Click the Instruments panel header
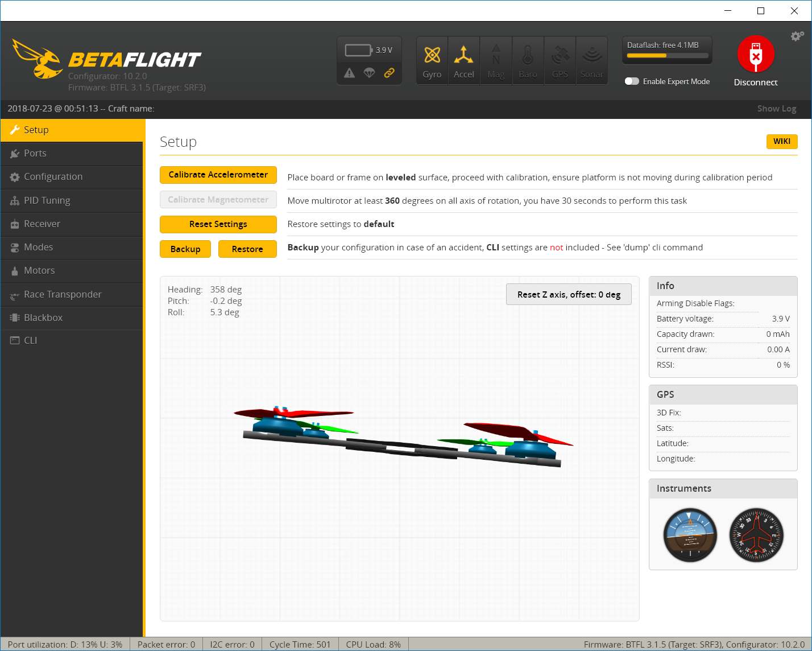812x651 pixels. tap(723, 488)
